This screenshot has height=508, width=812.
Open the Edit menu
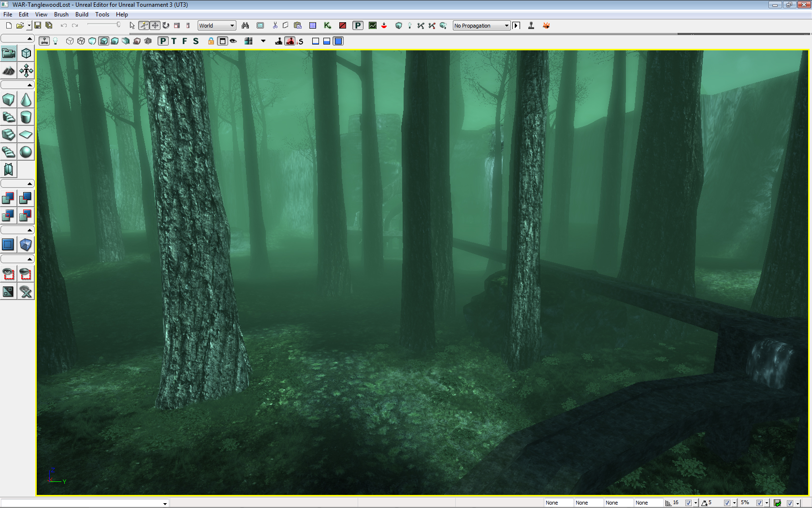pos(24,15)
